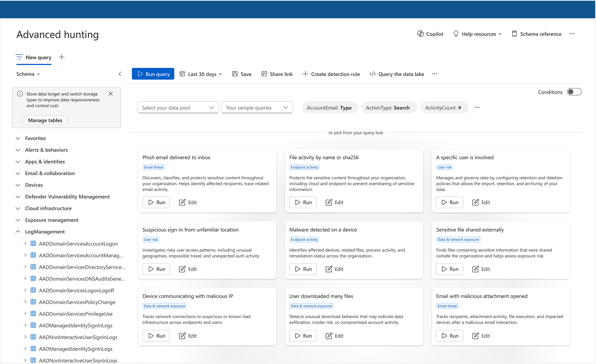This screenshot has width=596, height=364.
Task: Click User risk tag on specific user card
Action: (445, 167)
